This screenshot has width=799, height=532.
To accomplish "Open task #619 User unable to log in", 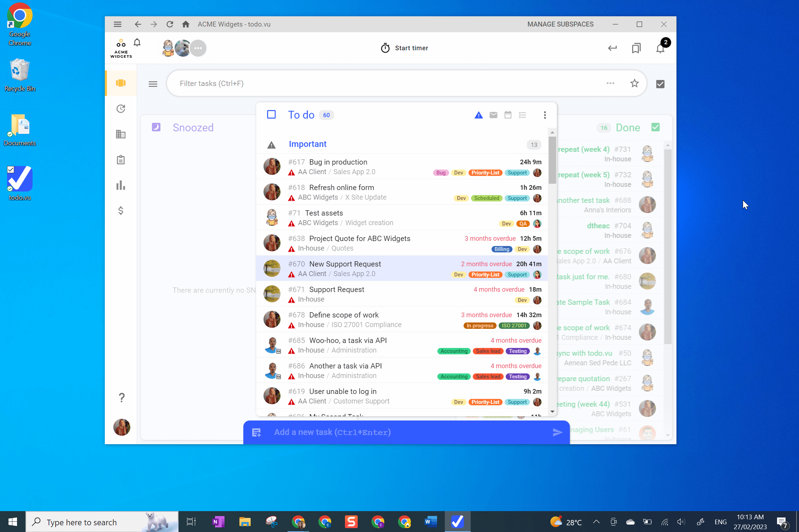I will point(402,396).
